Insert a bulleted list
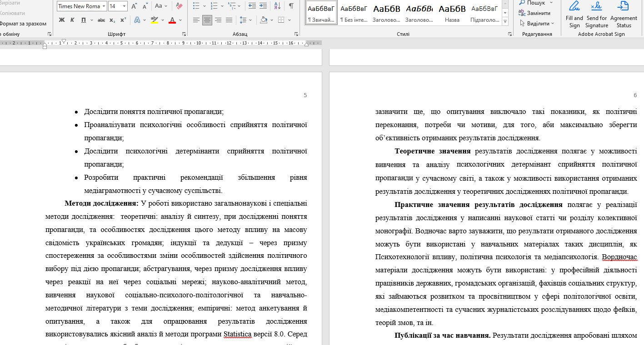644x345 pixels. (196, 6)
